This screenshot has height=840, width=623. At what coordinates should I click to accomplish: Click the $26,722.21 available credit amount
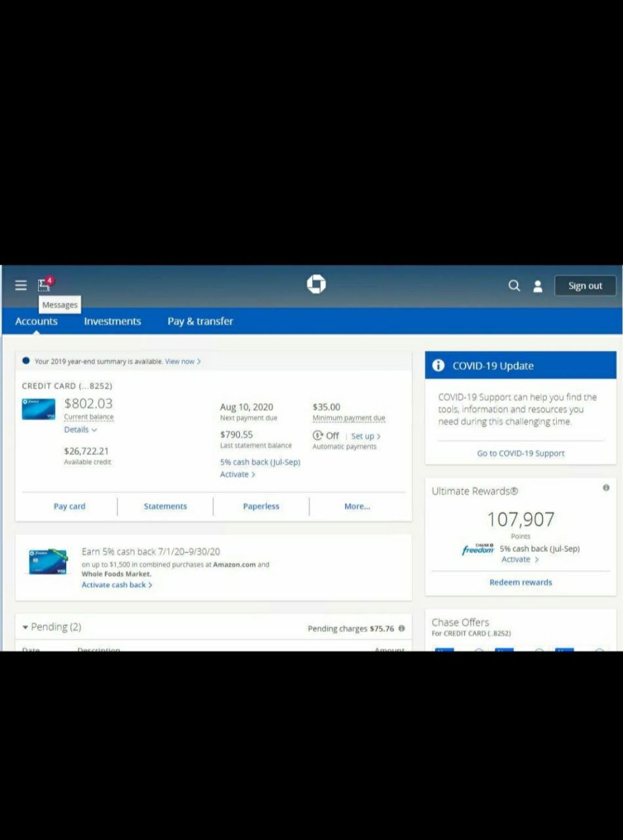(x=87, y=451)
